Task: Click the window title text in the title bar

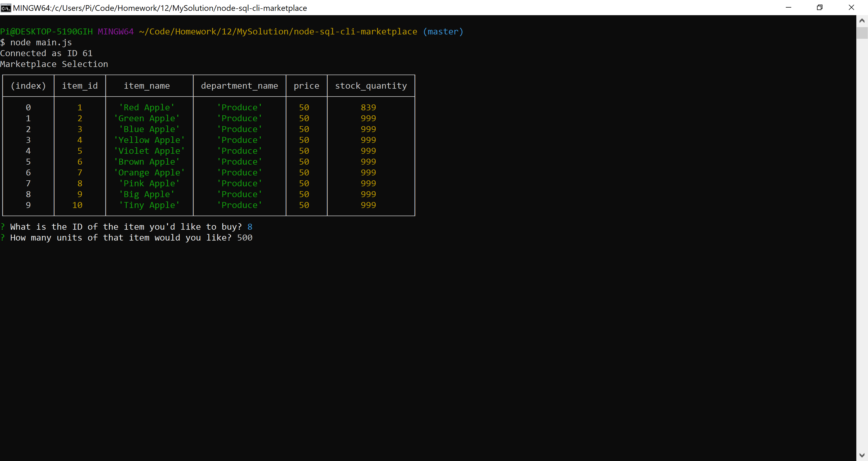Action: click(x=160, y=8)
